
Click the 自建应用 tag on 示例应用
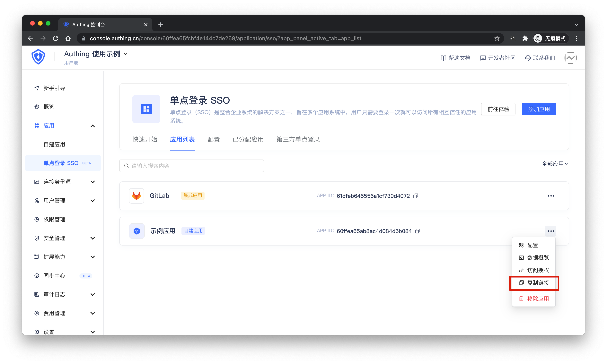[x=193, y=230]
